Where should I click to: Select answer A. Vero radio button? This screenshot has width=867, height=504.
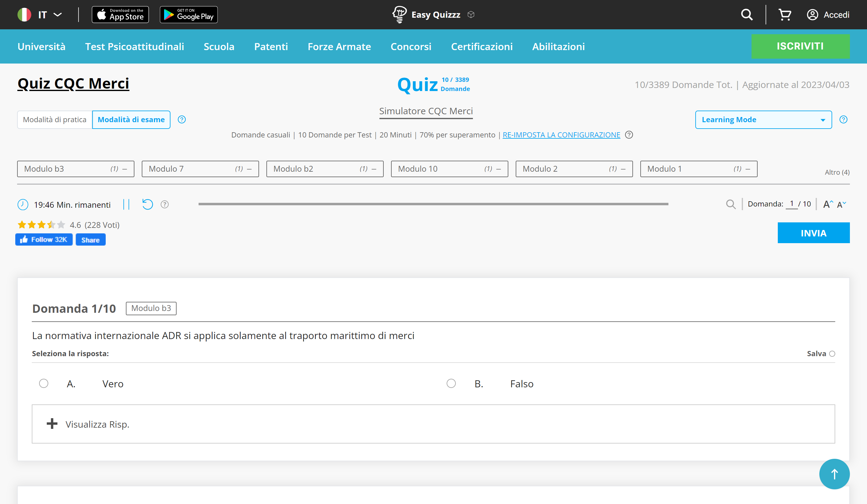pos(44,383)
